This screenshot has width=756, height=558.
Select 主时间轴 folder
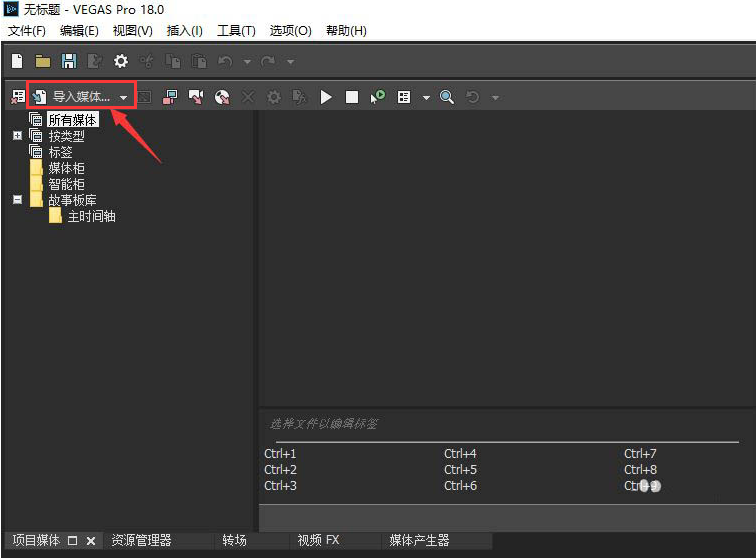(x=92, y=216)
